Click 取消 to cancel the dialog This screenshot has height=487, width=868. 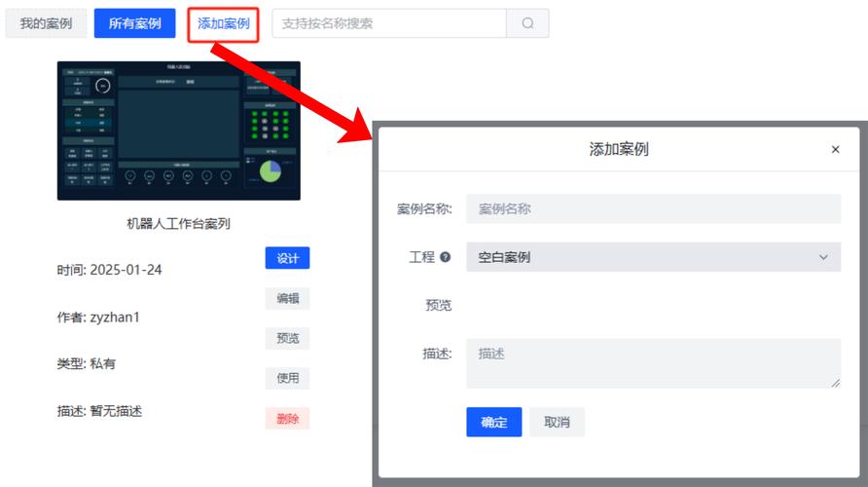(x=557, y=422)
